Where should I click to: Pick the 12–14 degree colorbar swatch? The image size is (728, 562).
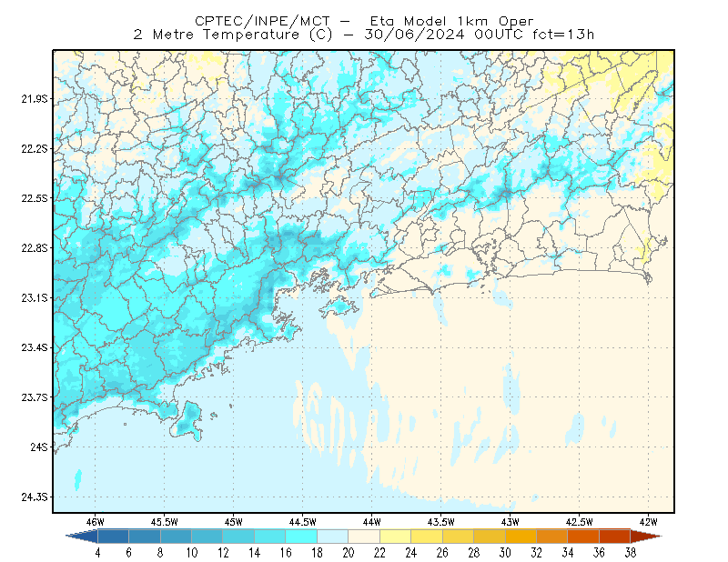coord(238,537)
